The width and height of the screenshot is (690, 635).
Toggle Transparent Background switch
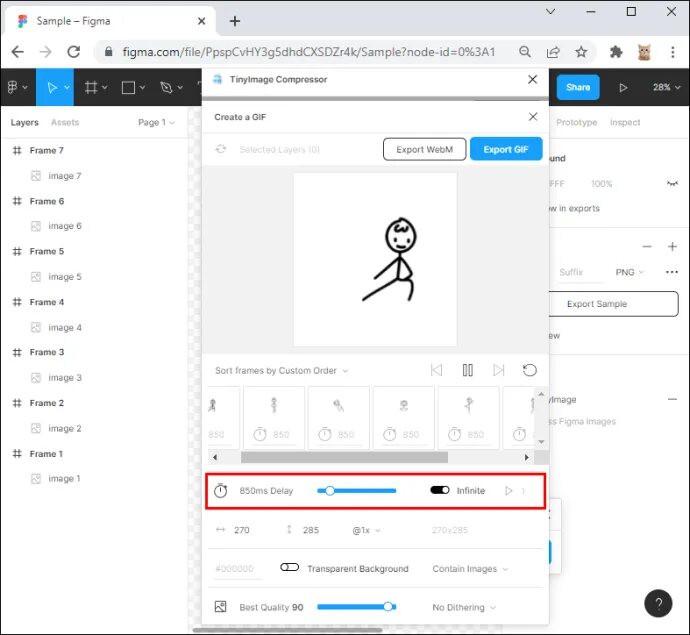290,567
